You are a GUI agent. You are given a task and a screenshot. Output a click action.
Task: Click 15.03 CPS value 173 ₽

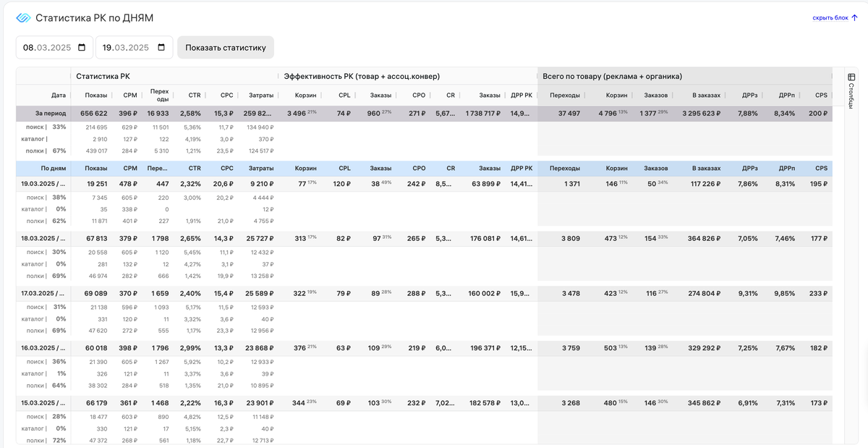818,402
